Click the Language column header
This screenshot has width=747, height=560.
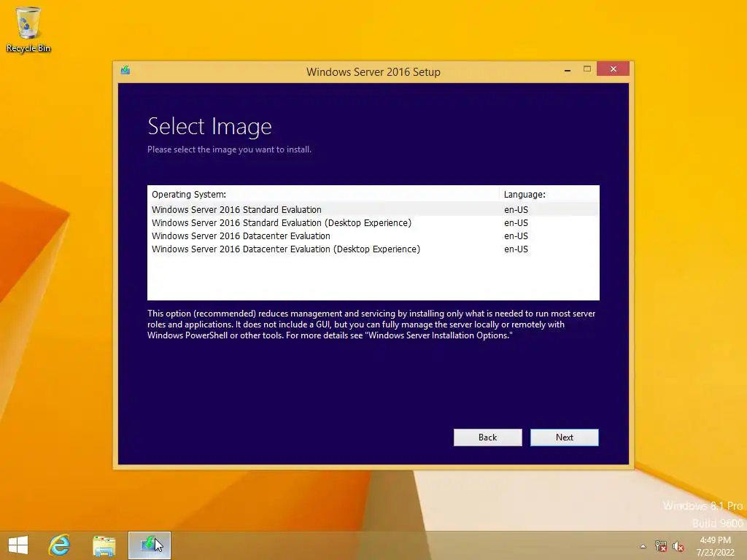[x=549, y=194]
